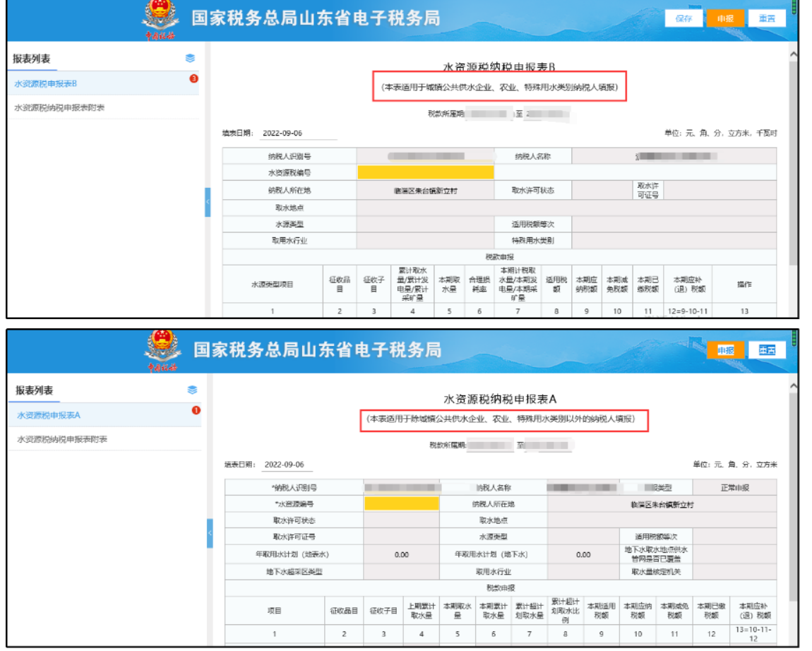Image resolution: width=812 pixels, height=651 pixels.
Task: Click 年取用水计划 (地表水) value field
Action: pyautogui.click(x=401, y=555)
